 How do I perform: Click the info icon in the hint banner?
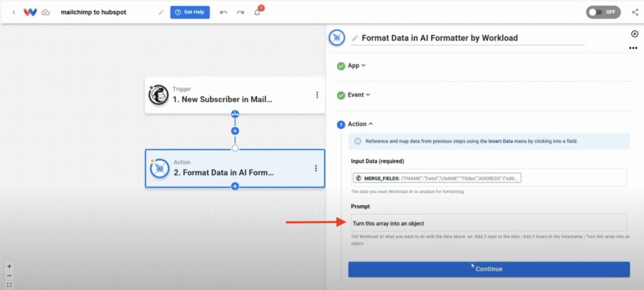(358, 141)
